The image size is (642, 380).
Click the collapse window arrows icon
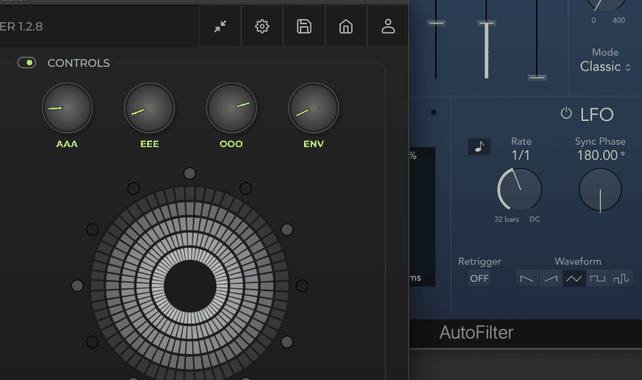coord(220,27)
